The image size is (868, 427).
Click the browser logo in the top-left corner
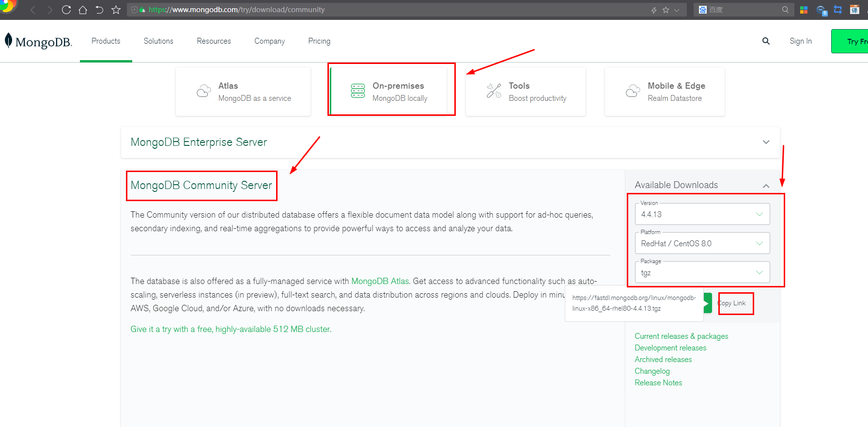7,6
